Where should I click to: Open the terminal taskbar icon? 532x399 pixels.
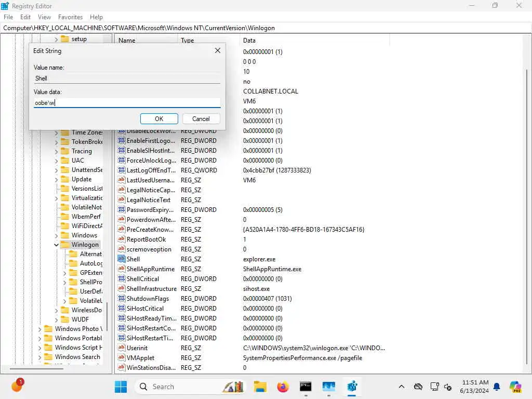click(x=305, y=387)
